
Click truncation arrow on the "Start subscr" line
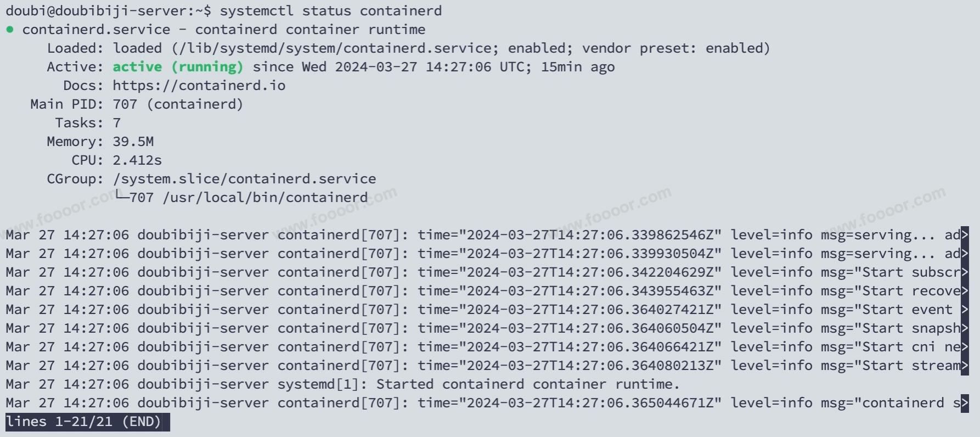point(965,272)
